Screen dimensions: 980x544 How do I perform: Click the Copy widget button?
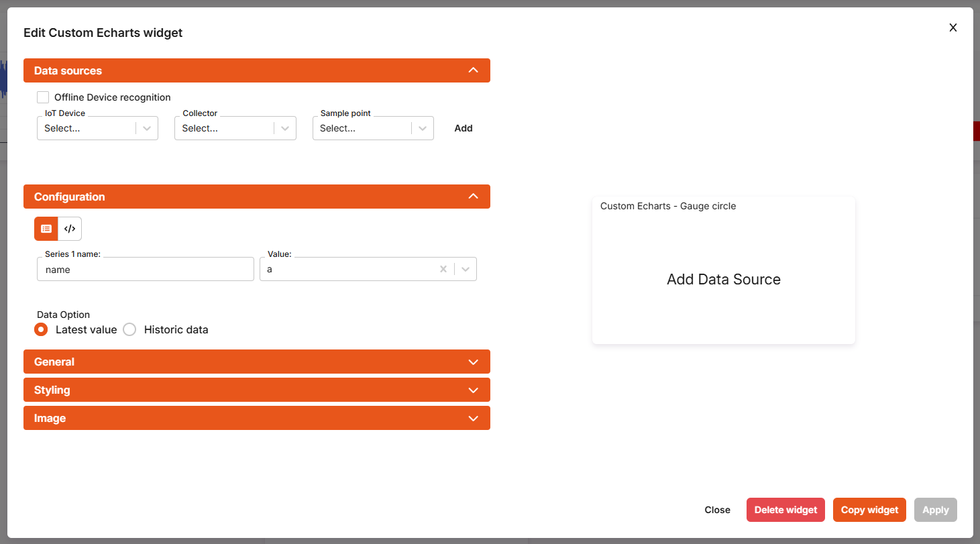869,510
